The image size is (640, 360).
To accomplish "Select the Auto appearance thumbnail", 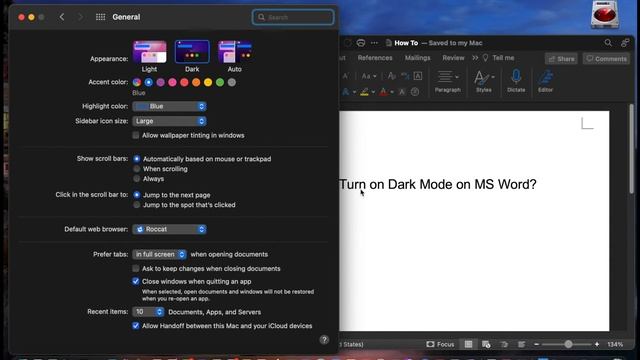I will pyautogui.click(x=235, y=51).
